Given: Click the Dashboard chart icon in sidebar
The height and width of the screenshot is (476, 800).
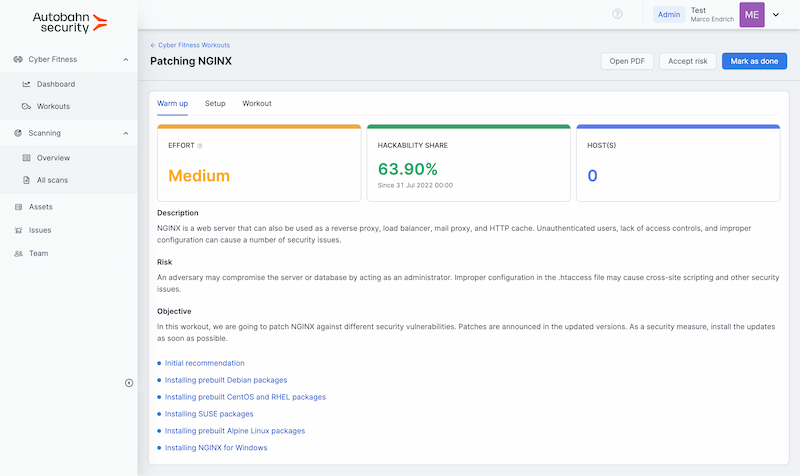Looking at the screenshot, I should [27, 84].
